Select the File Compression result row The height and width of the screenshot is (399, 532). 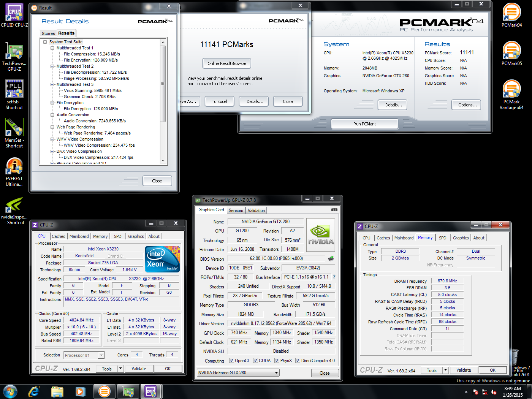[92, 54]
